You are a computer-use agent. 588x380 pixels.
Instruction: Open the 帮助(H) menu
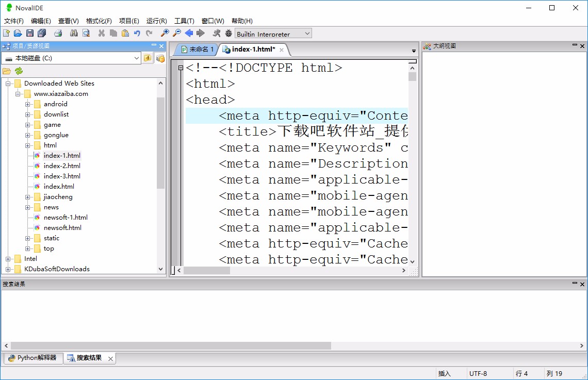tap(242, 21)
